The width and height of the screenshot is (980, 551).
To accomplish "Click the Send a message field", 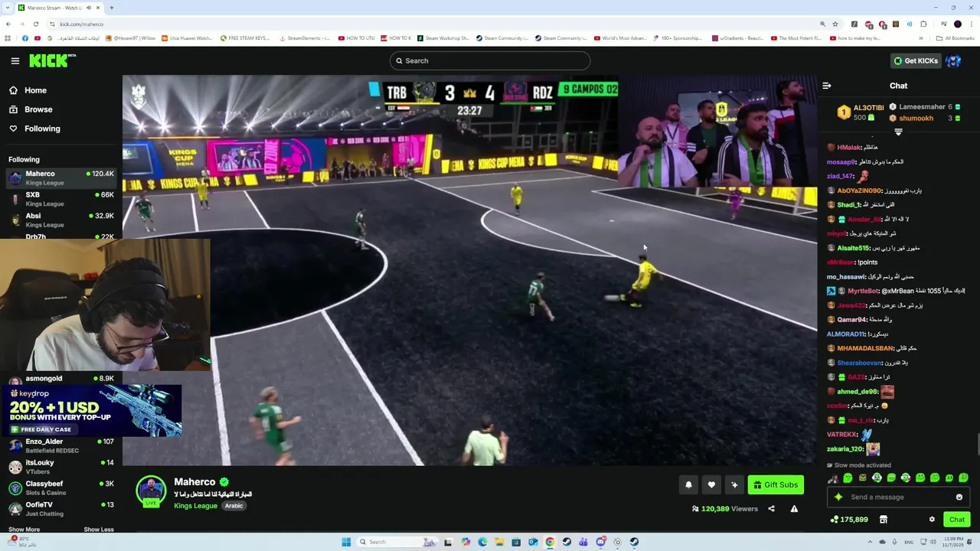I will tap(898, 497).
